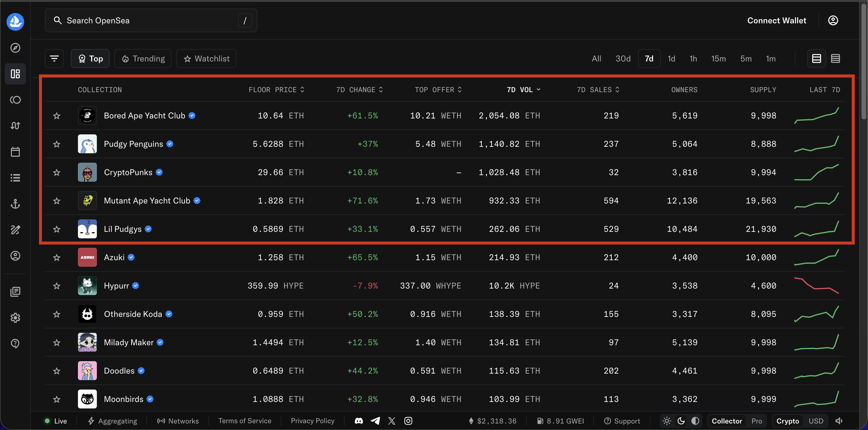This screenshot has height=430, width=868.
Task: Click the profile avatar icon top right
Action: click(x=833, y=21)
